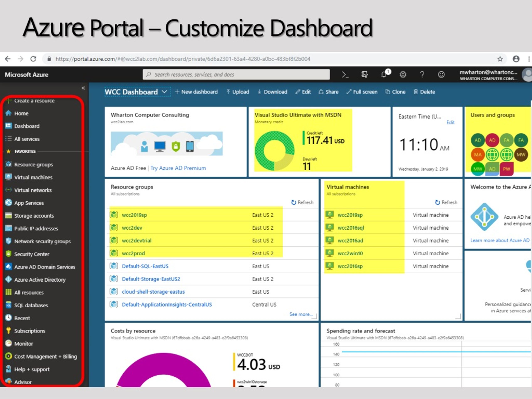
Task: Click the search resources field
Action: [236, 75]
